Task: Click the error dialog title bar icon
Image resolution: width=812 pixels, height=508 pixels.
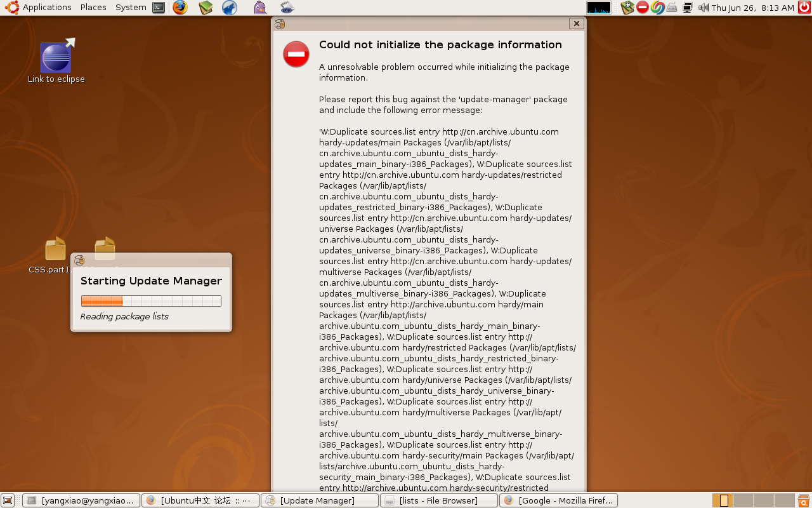Action: pyautogui.click(x=280, y=23)
